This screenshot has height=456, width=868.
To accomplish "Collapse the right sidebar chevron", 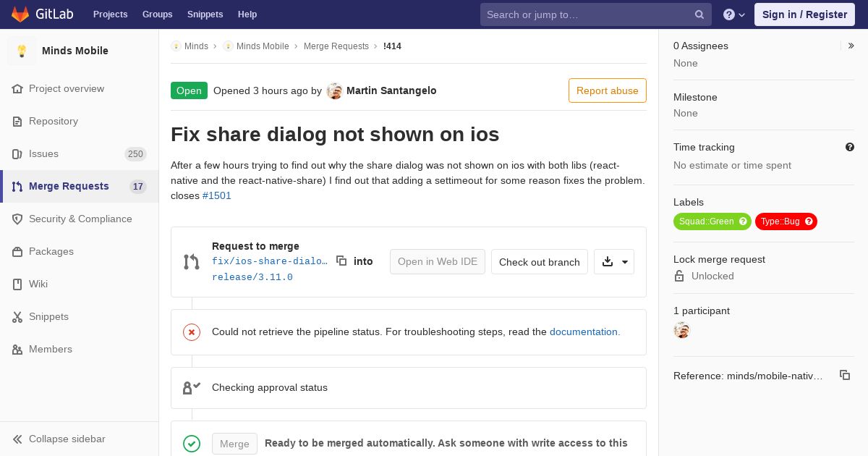I will tap(851, 46).
